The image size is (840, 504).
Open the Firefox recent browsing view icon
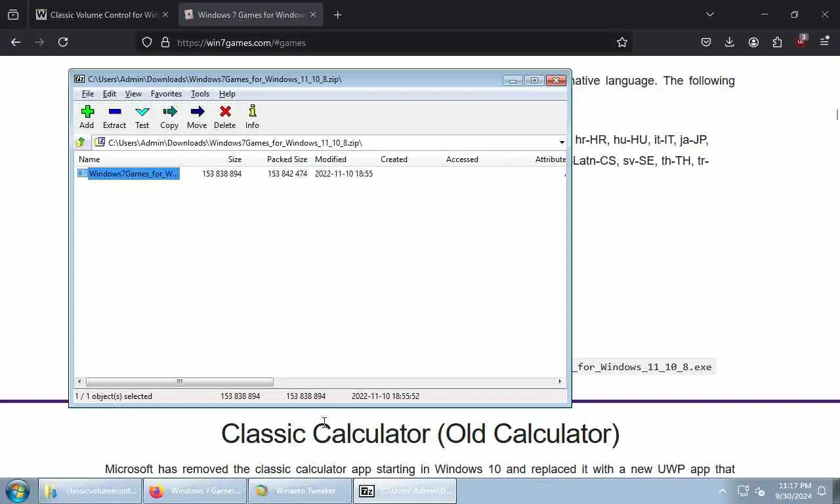pos(13,14)
